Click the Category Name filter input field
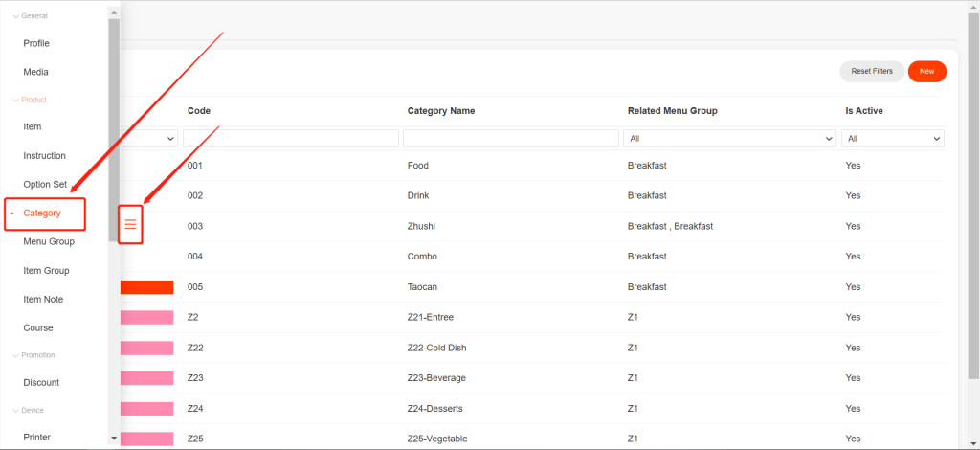 coord(510,139)
